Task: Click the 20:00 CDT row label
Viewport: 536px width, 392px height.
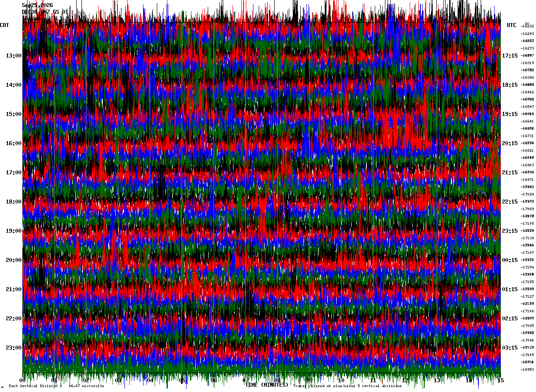Action: (x=14, y=260)
